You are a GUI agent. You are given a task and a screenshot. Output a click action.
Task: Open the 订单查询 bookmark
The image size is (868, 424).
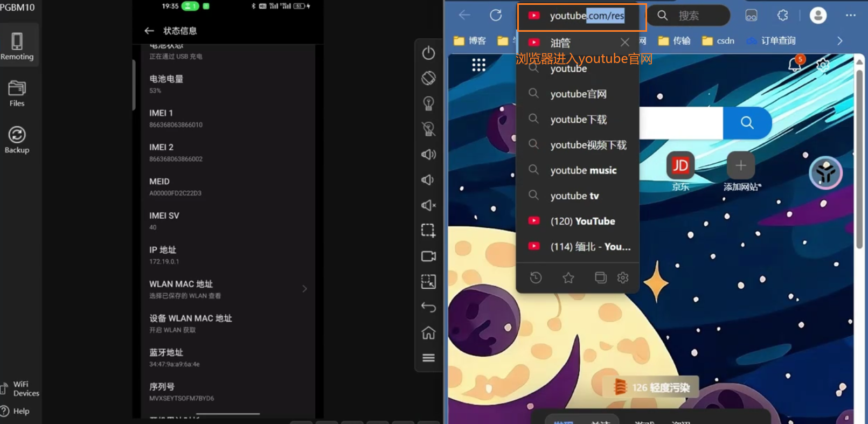tap(771, 41)
